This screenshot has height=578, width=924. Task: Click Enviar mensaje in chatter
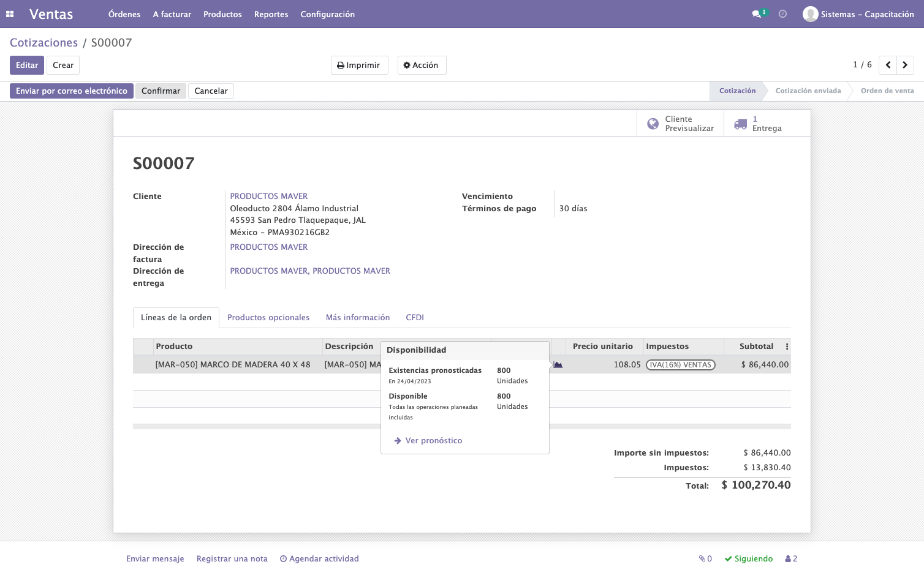155,558
